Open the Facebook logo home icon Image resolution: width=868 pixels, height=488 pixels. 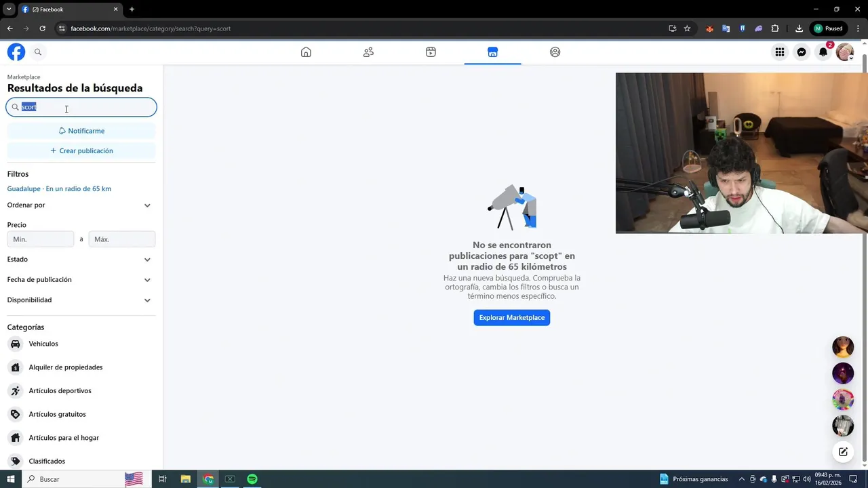[x=16, y=52]
